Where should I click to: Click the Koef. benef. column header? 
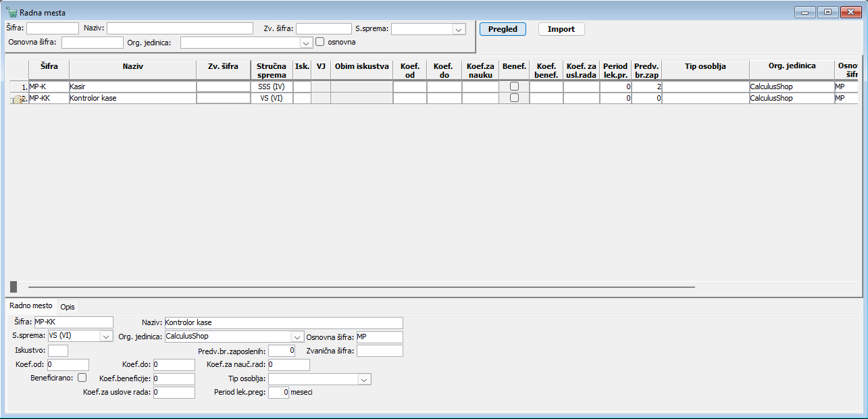point(546,70)
